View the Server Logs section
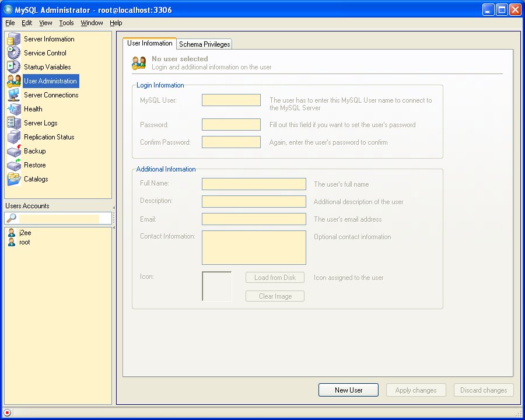The width and height of the screenshot is (525, 420). pyautogui.click(x=40, y=123)
